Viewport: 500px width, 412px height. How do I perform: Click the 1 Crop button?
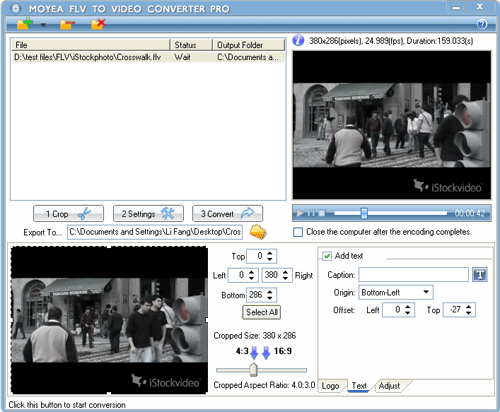click(68, 214)
